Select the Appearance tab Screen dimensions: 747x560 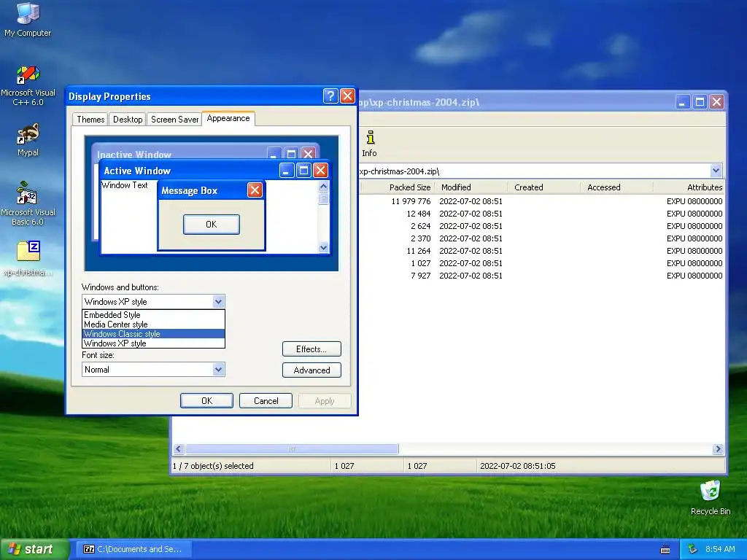pyautogui.click(x=228, y=118)
